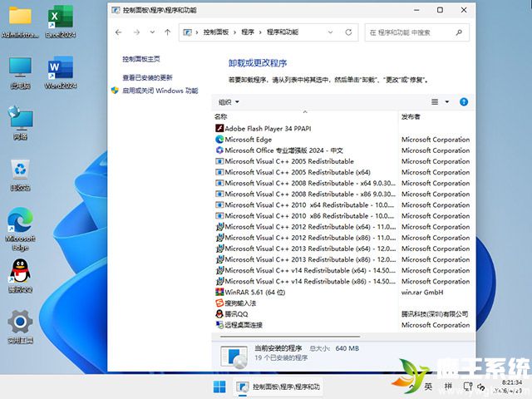532x399 pixels.
Task: Click the horizontal scrollbar under program list
Action: point(290,337)
